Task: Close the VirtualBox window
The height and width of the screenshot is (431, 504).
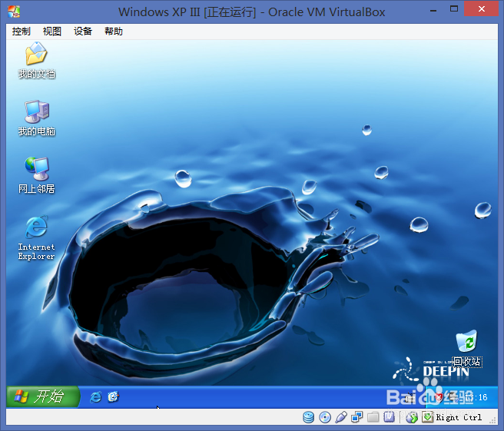Action: coord(482,9)
